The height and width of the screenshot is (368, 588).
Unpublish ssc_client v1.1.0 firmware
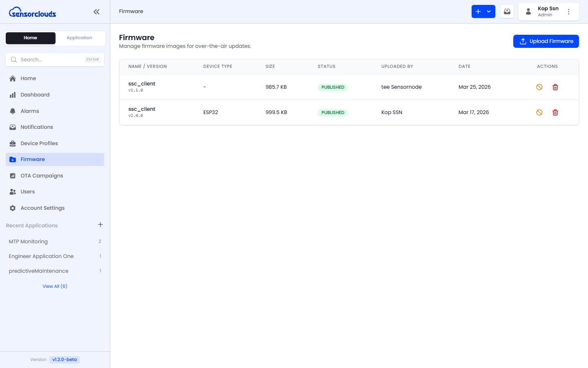click(539, 87)
